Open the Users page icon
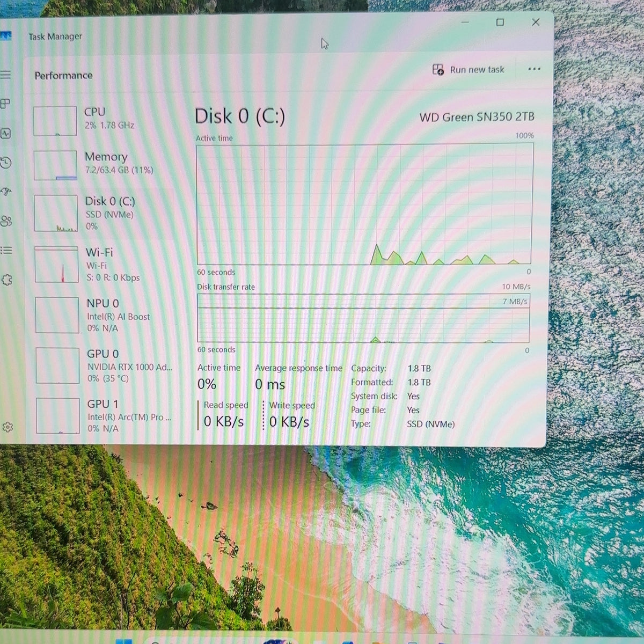Viewport: 644px width, 644px height. [x=6, y=221]
